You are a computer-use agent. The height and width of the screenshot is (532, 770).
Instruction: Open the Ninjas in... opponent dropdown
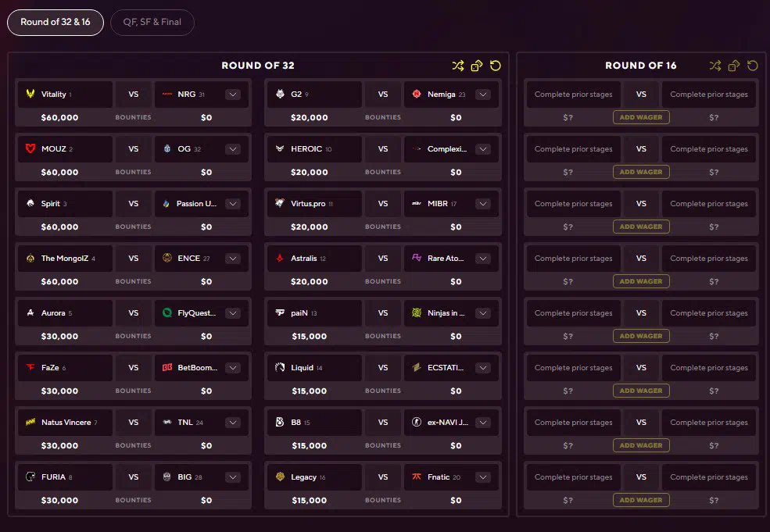pyautogui.click(x=483, y=313)
